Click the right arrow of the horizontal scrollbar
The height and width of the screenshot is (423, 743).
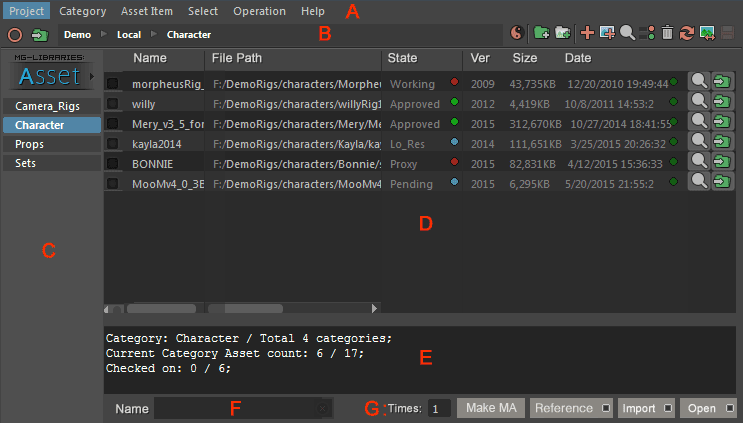[374, 308]
